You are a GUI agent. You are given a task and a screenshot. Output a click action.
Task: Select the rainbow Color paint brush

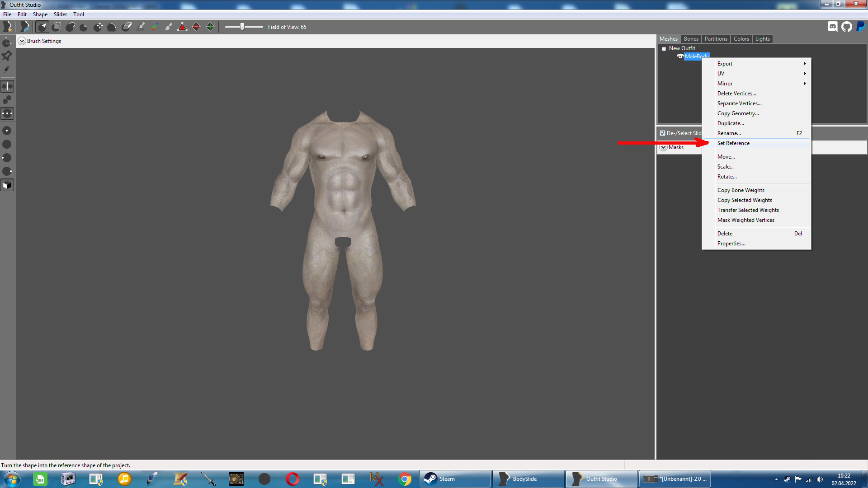(155, 27)
